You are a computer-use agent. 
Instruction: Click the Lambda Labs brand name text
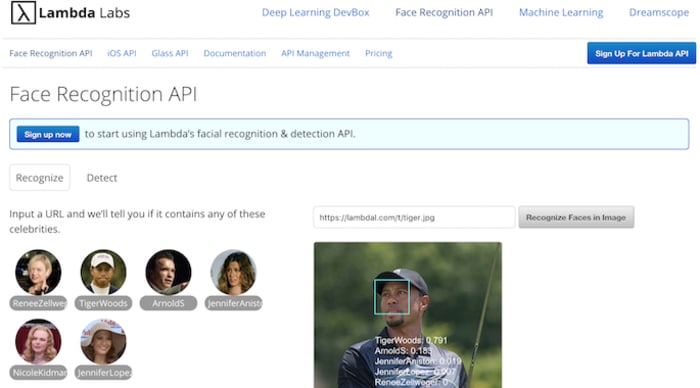point(84,13)
